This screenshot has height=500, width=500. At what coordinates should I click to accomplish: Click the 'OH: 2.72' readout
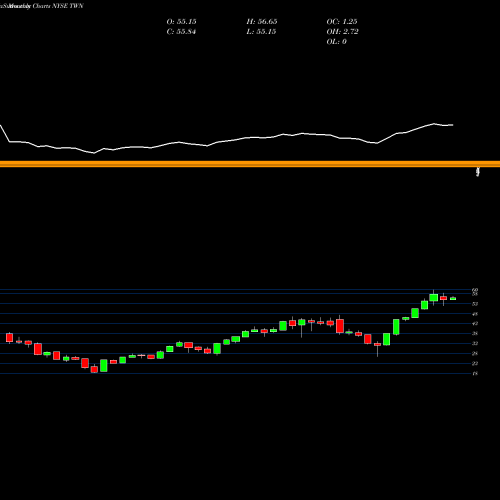[342, 32]
